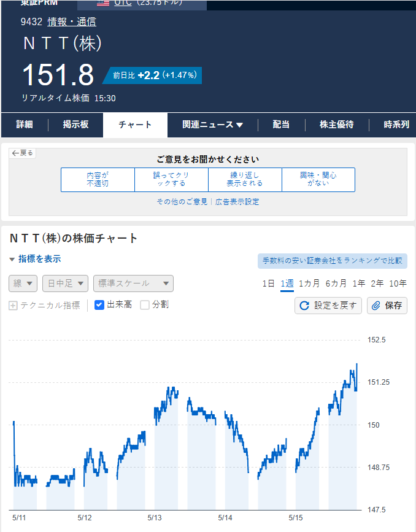This screenshot has width=416, height=532.
Task: Select the 1年 range
Action: (x=359, y=283)
